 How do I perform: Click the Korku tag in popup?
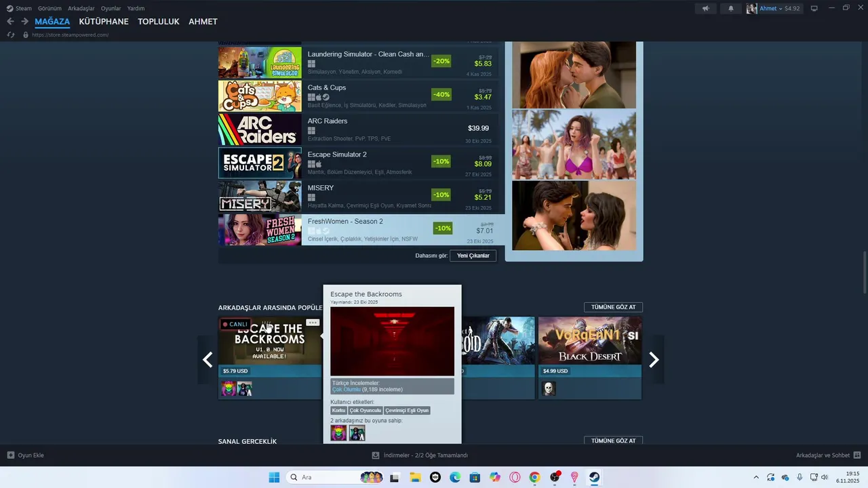pyautogui.click(x=338, y=410)
